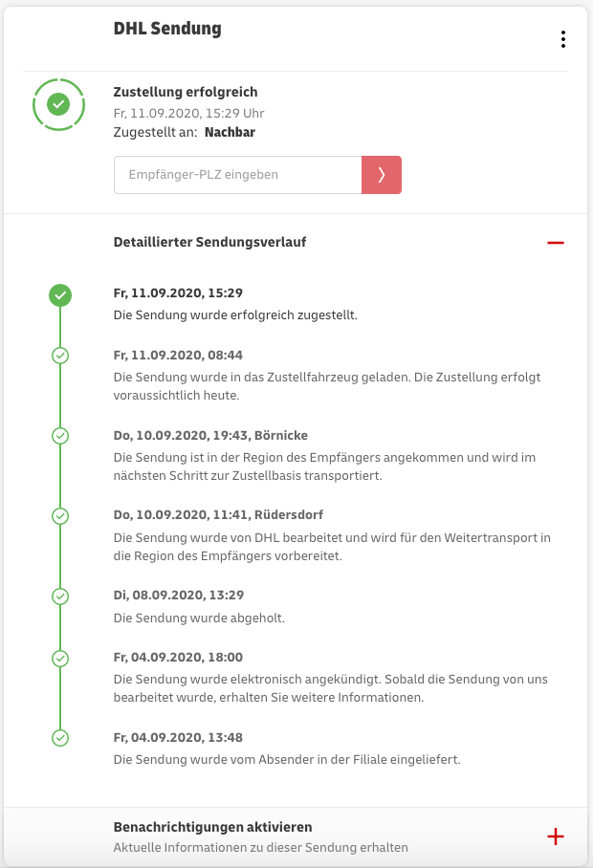The width and height of the screenshot is (593, 868).
Task: Click the checkmark for 11.09.2020, 08:44
Action: click(x=60, y=356)
